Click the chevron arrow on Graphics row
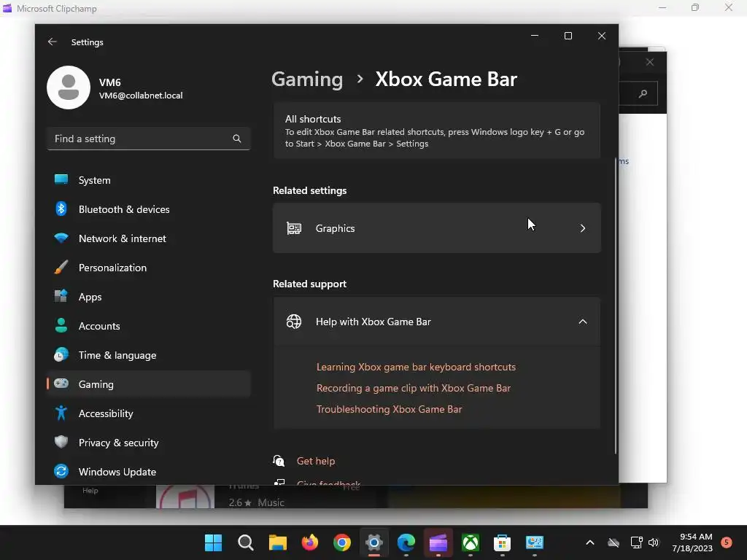The width and height of the screenshot is (747, 560). point(583,228)
